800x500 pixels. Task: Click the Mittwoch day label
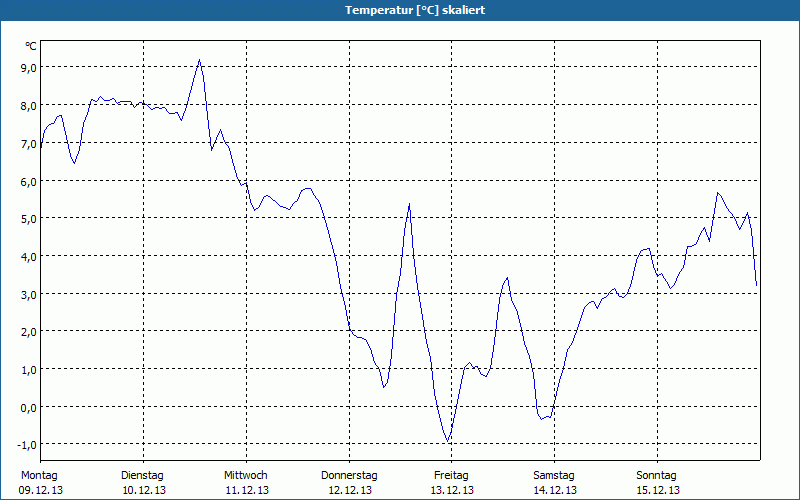point(246,476)
